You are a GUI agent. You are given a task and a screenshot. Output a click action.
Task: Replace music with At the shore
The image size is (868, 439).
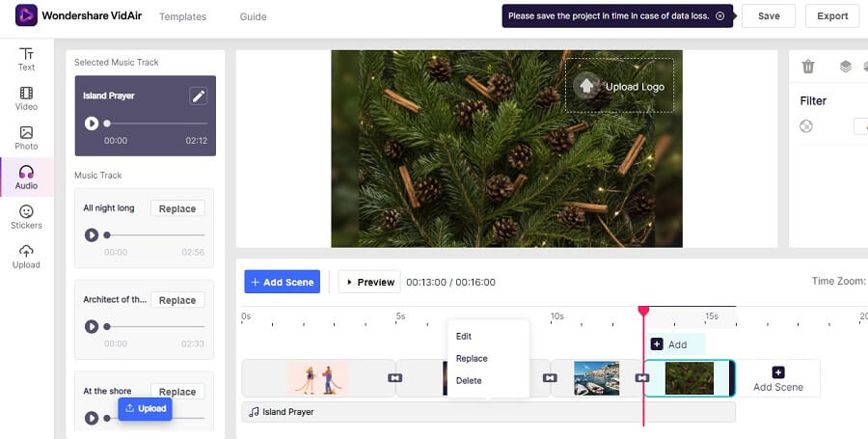click(x=177, y=392)
